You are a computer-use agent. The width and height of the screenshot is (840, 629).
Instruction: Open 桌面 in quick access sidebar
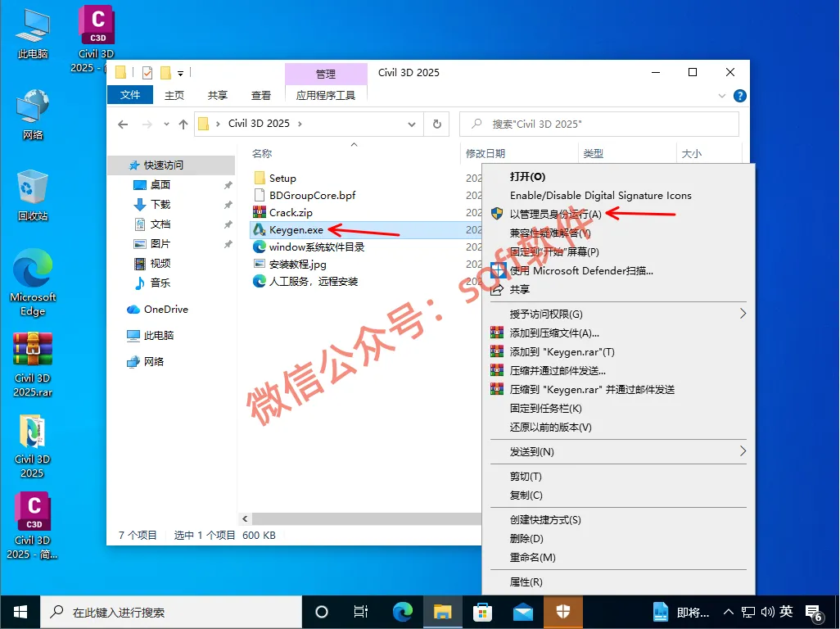pyautogui.click(x=160, y=185)
